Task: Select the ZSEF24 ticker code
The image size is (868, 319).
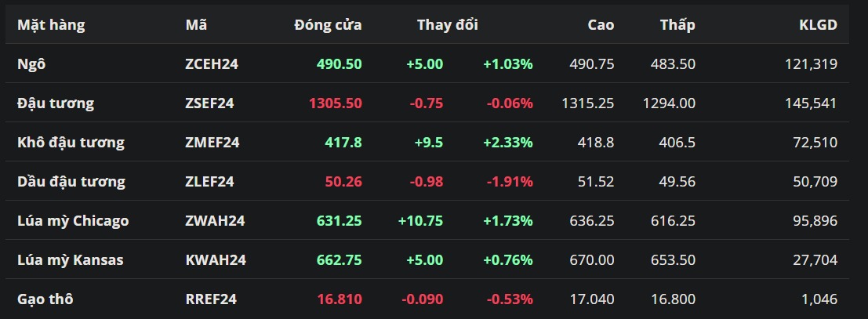Action: click(209, 103)
